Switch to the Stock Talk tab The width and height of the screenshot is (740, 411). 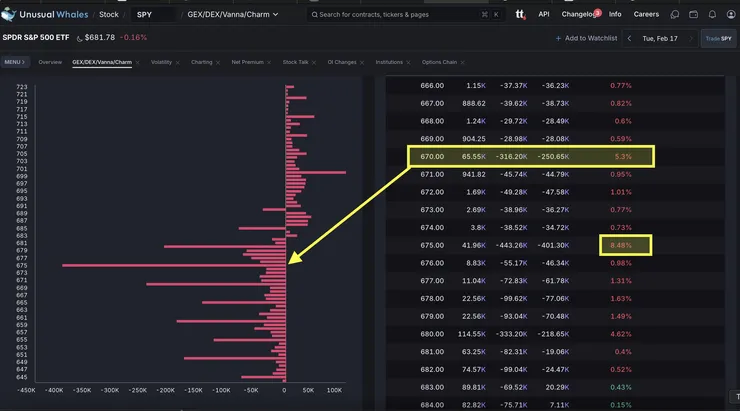[295, 62]
